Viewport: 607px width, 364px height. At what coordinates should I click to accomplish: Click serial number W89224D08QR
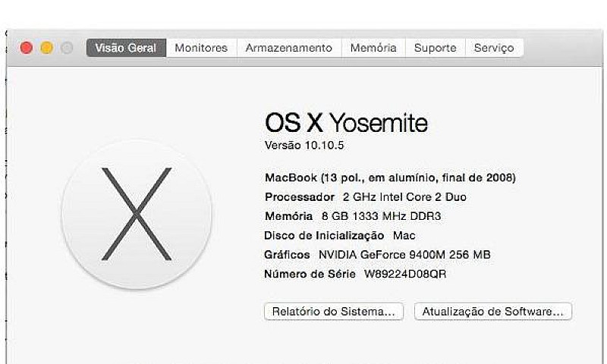coord(405,274)
